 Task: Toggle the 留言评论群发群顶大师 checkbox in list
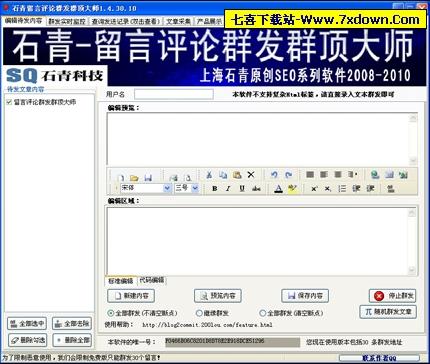(9, 102)
